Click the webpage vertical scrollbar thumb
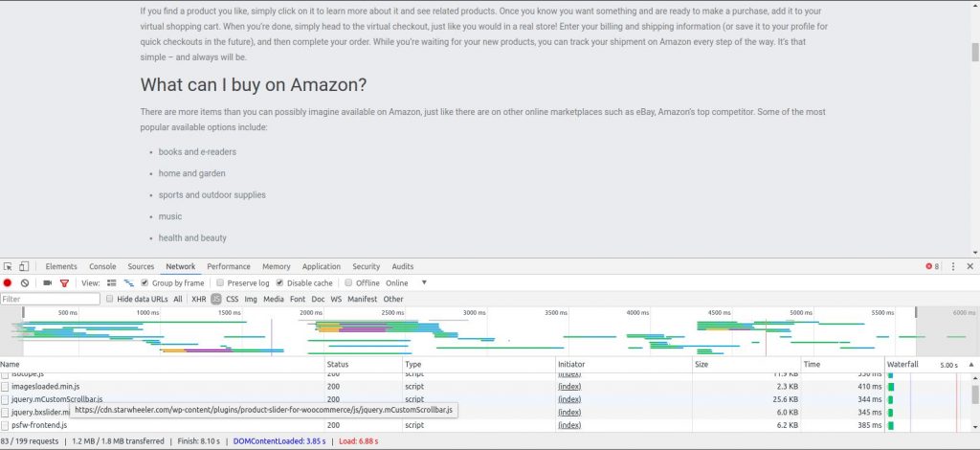Image resolution: width=980 pixels, height=450 pixels. click(x=974, y=52)
